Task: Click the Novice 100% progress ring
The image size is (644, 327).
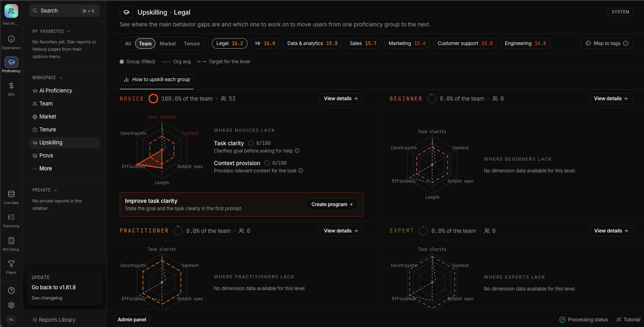Action: [x=153, y=99]
